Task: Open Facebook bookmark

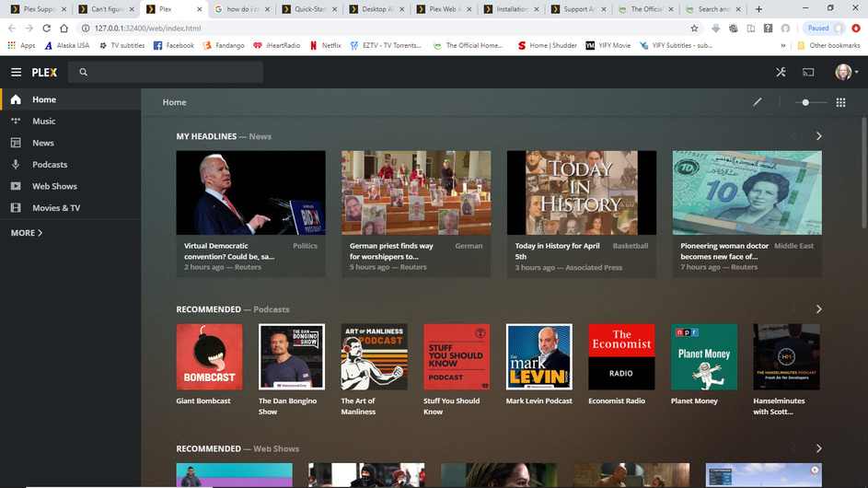Action: pyautogui.click(x=174, y=45)
